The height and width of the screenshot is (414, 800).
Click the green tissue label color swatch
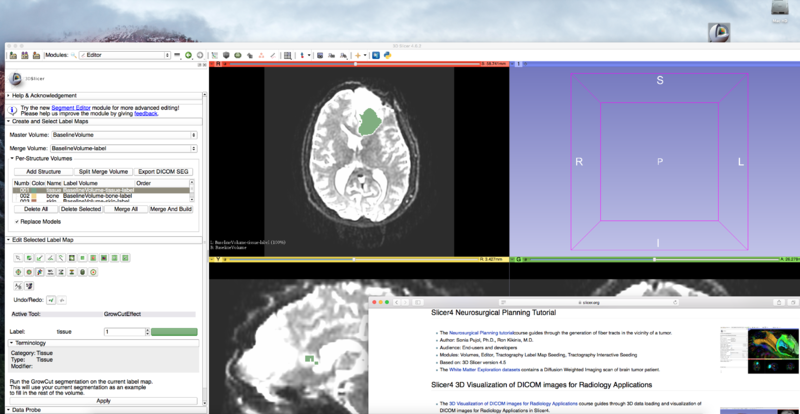174,331
